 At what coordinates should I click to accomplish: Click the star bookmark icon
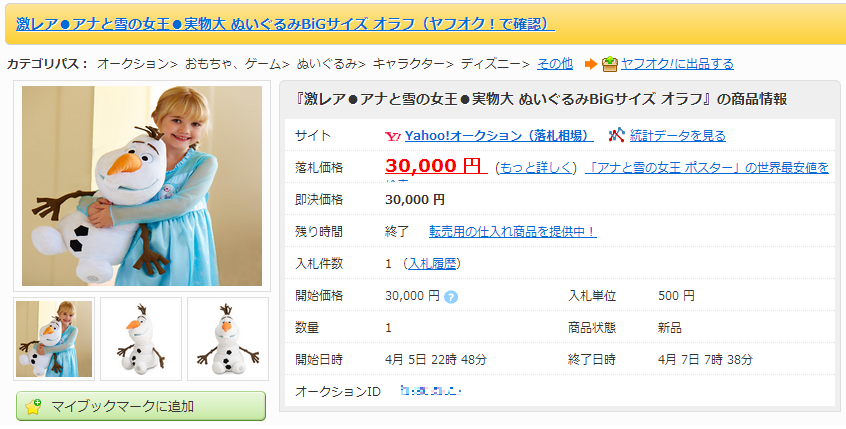point(33,406)
